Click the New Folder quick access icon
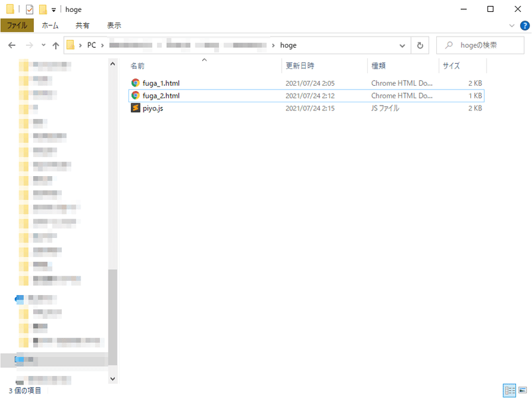532x398 pixels. 43,9
